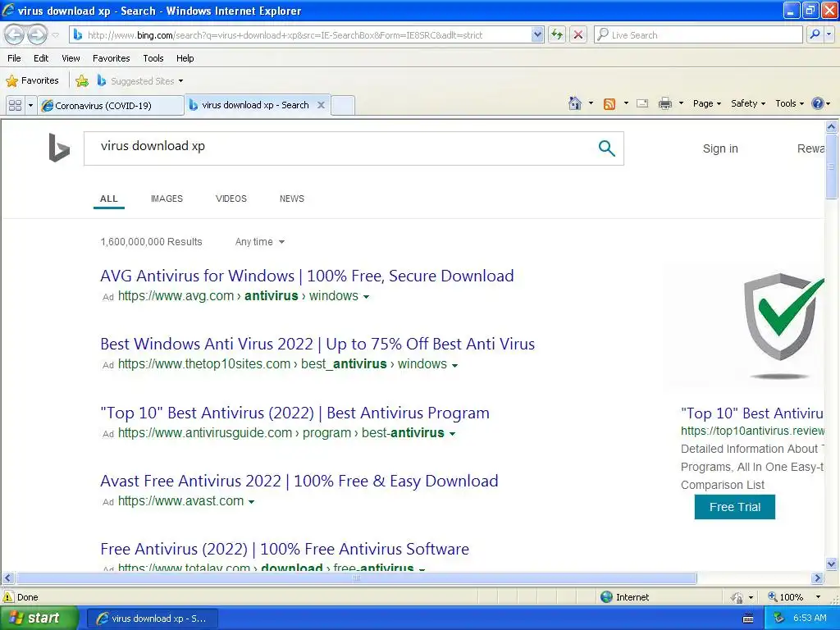Click the browser Forward arrow button
Screen dimensions: 840x630
[x=37, y=34]
